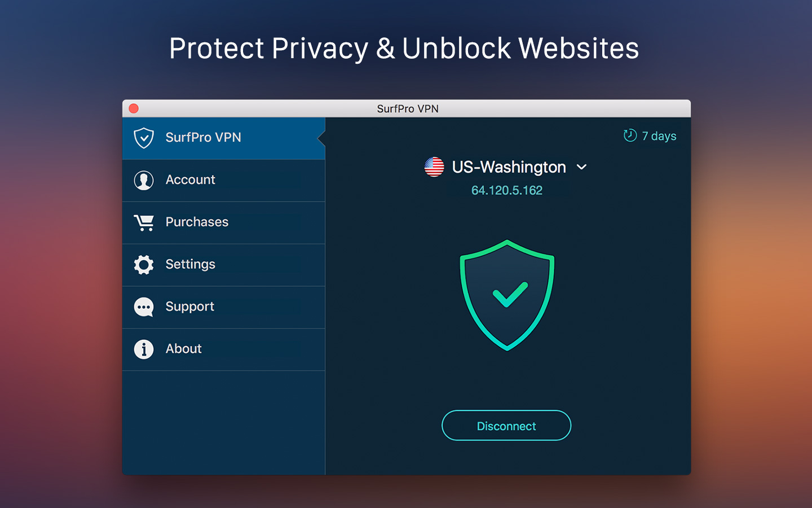Close the SurfPro VPN window

134,108
